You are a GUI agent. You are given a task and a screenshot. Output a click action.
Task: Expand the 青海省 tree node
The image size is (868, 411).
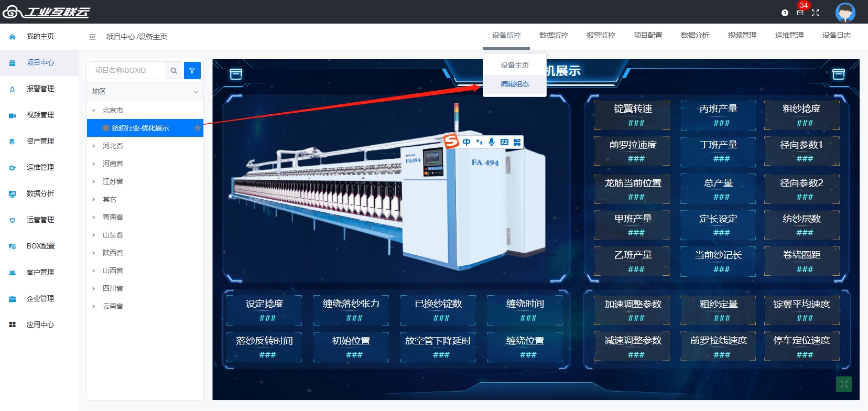[x=94, y=218]
